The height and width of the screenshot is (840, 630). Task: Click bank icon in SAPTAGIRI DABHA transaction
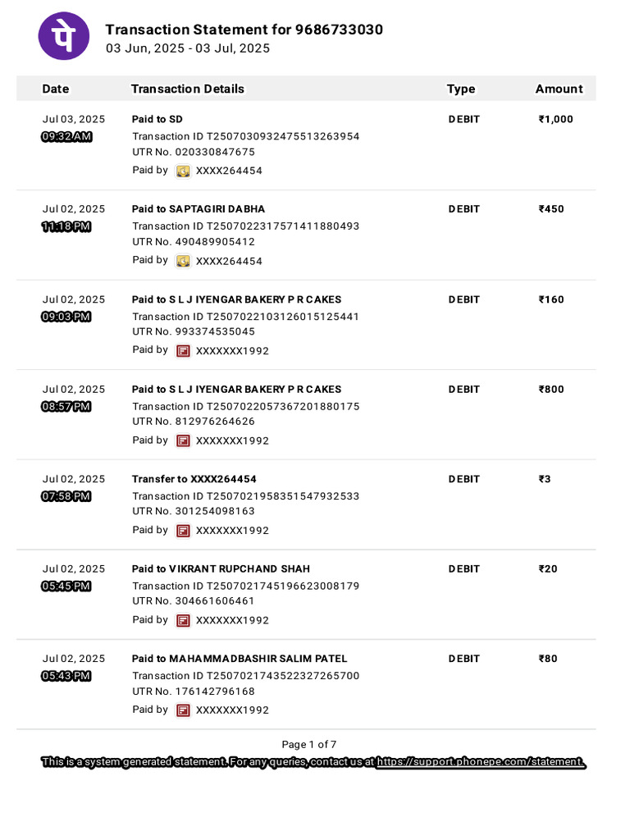click(184, 261)
